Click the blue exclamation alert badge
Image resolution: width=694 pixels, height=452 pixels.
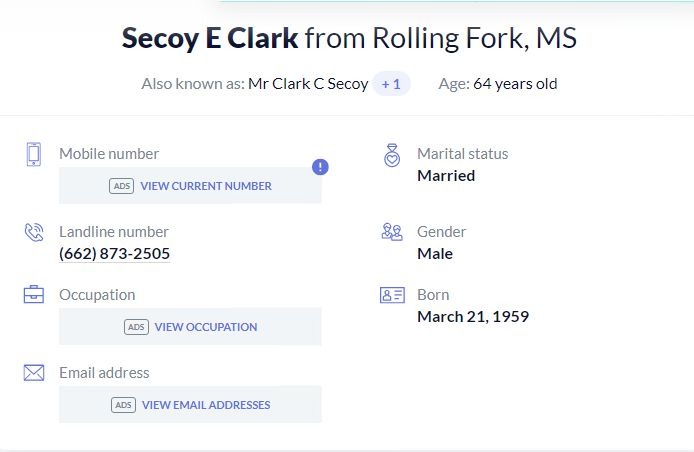coord(320,167)
